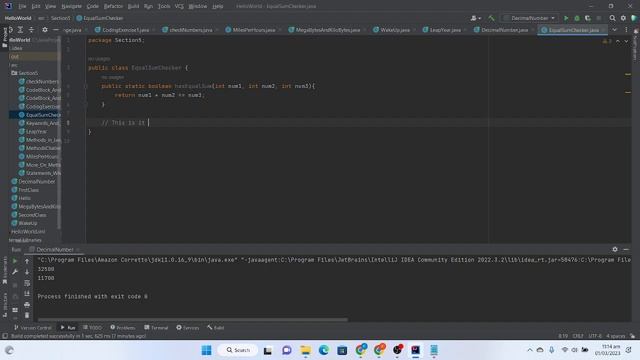Viewport: 640px width, 360px height.
Task: Switch to the LeapYear.java editor tab
Action: [x=442, y=30]
